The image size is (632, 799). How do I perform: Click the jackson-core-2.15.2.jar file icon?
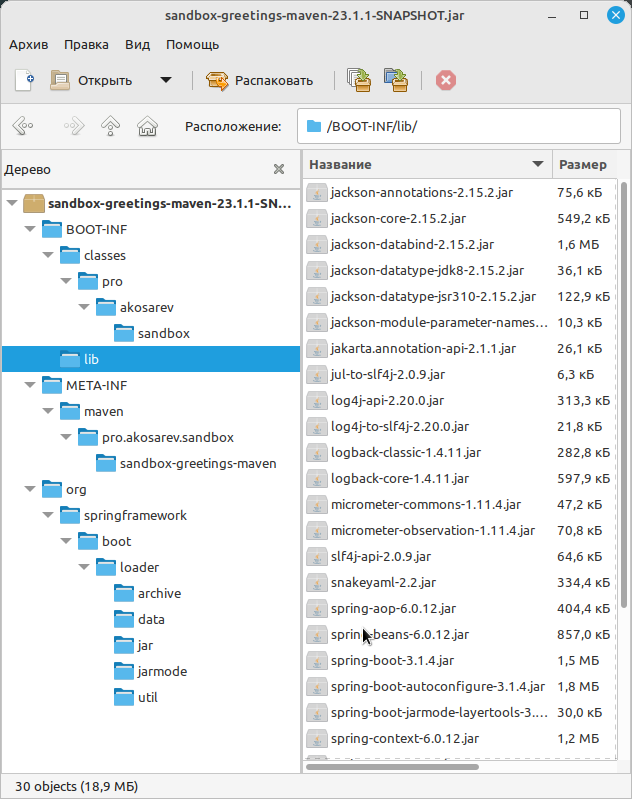317,219
